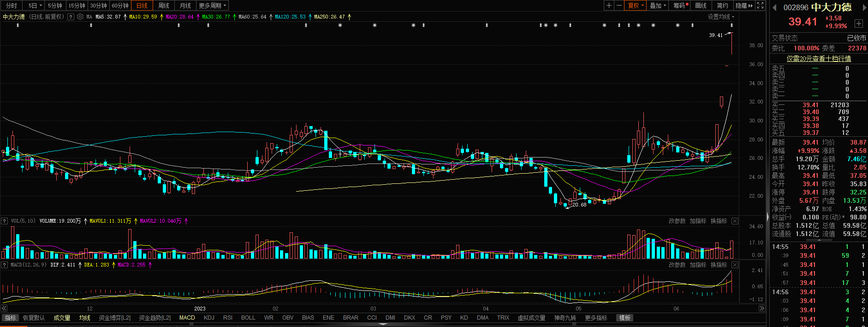This screenshot has width=868, height=327.
Task: Hide the side panel using 隐藏 button
Action: (743, 6)
